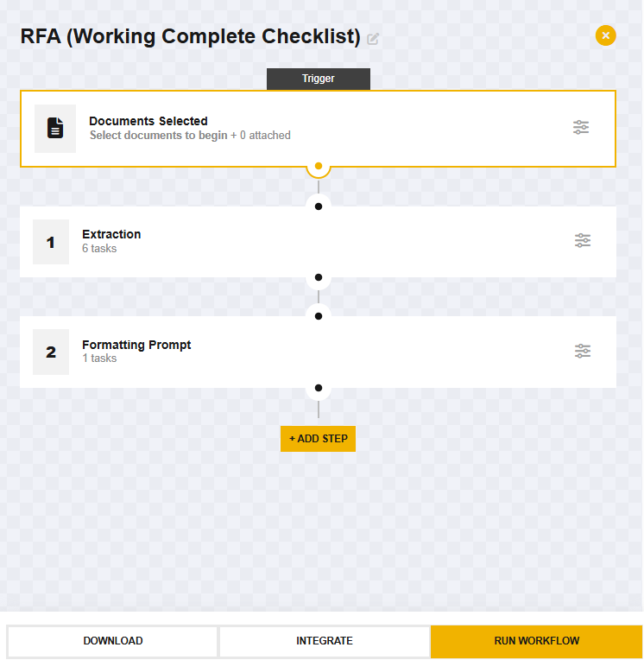
Task: Click the connector dot just above Extraction step
Action: 319,206
